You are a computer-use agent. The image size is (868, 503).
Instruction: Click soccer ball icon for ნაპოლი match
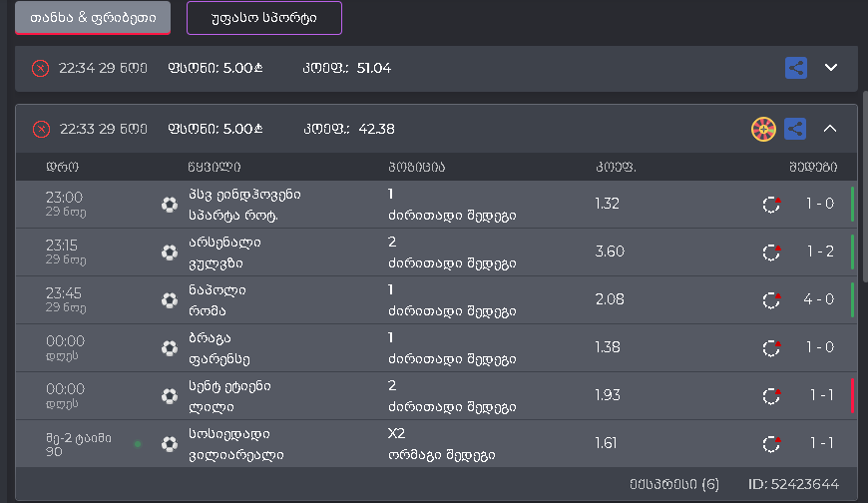point(170,299)
